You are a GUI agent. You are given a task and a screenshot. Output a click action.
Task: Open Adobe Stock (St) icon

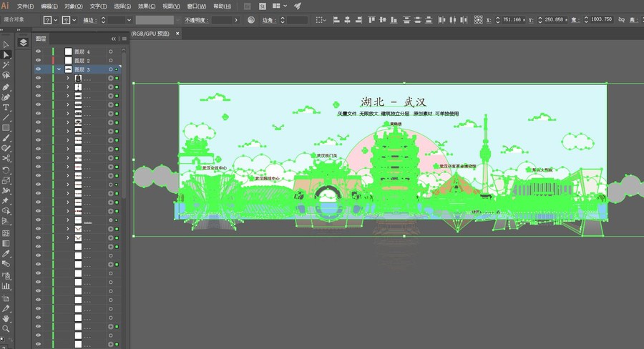263,6
